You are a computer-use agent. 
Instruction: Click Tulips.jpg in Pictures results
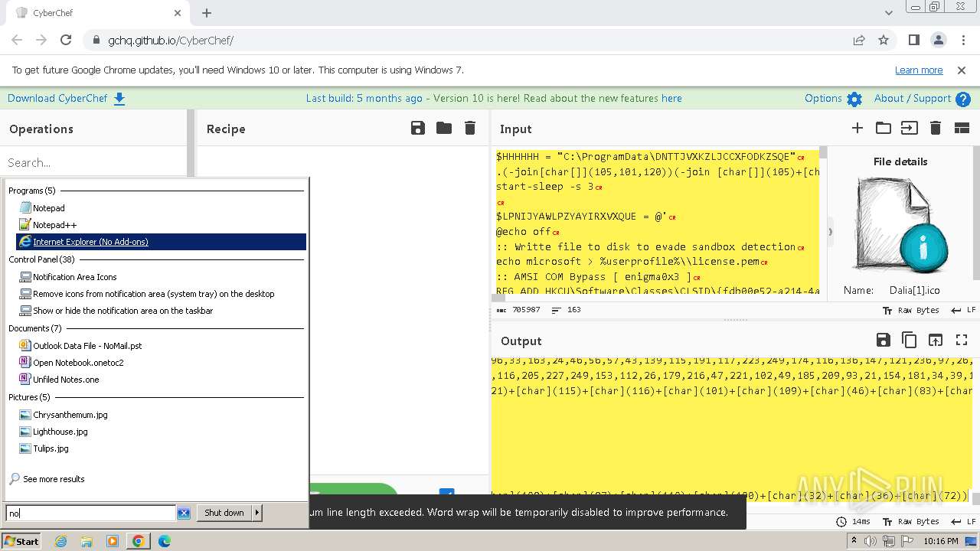click(x=51, y=448)
